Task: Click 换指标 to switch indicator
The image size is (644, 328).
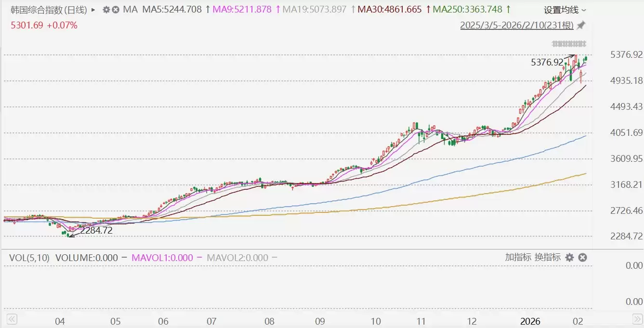Action: point(548,257)
